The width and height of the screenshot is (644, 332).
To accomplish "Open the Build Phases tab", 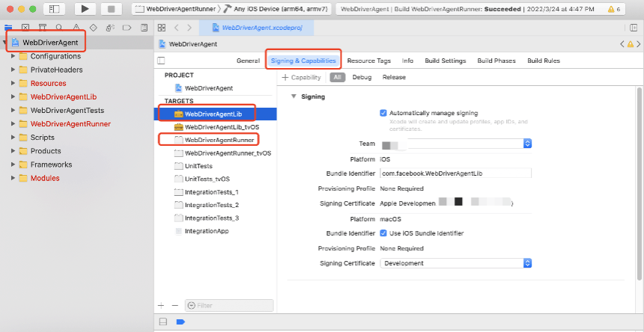I will 496,61.
